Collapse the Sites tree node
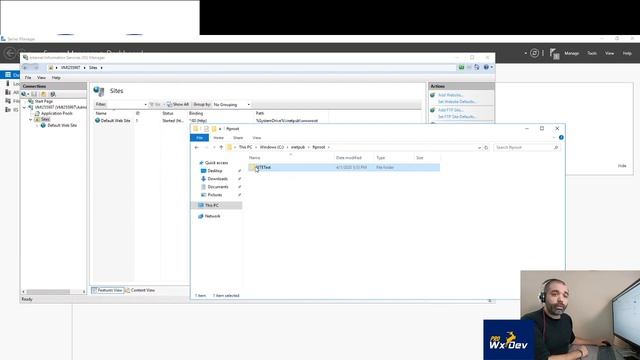The image size is (640, 360). point(31,120)
